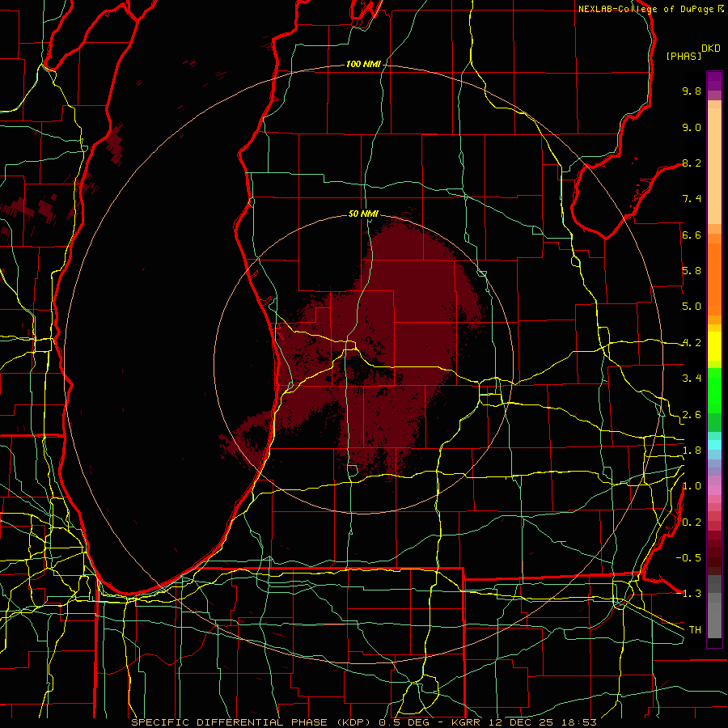The height and width of the screenshot is (728, 728).
Task: Click the 1.0 scale value
Action: pyautogui.click(x=692, y=486)
